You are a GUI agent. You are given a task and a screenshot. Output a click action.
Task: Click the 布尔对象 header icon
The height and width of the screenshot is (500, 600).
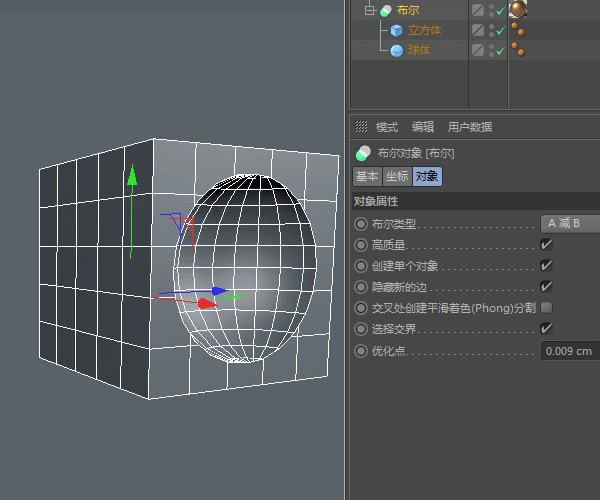[363, 153]
